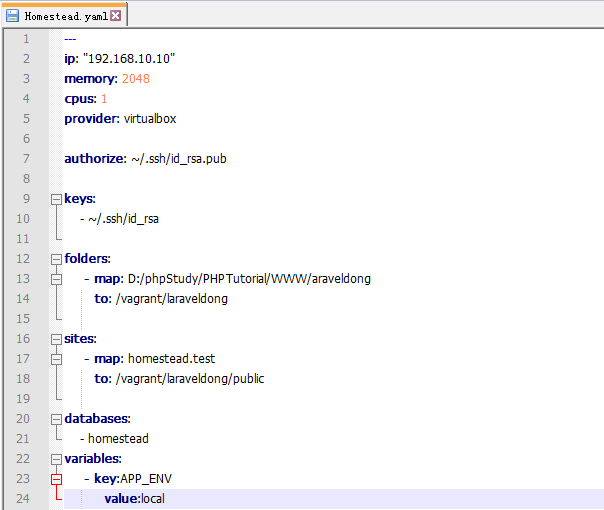
Task: Click the cpus: key
Action: 81,99
